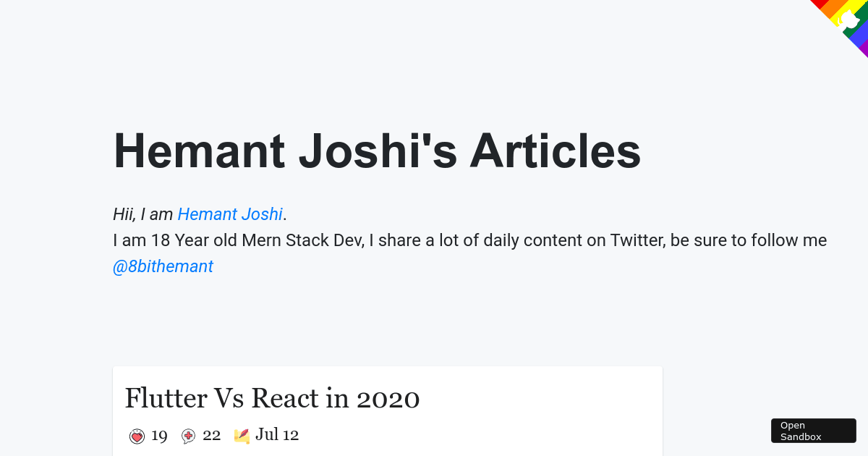This screenshot has height=456, width=868.
Task: Click the heart reactions icon
Action: tap(137, 436)
